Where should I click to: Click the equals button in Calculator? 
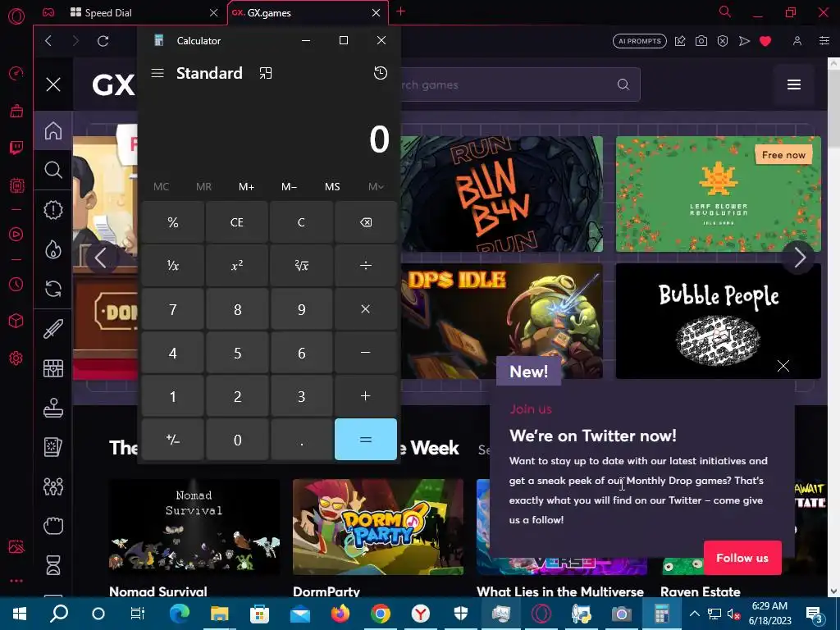click(365, 440)
